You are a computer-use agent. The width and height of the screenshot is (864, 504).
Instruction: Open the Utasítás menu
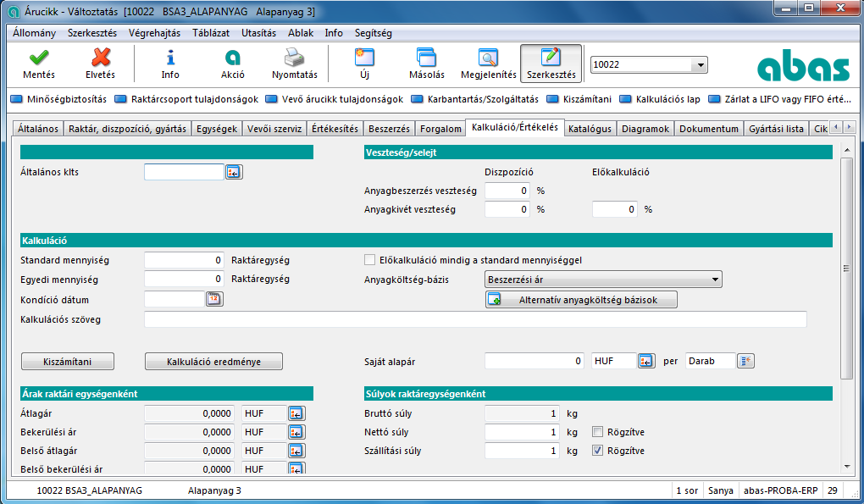point(258,33)
